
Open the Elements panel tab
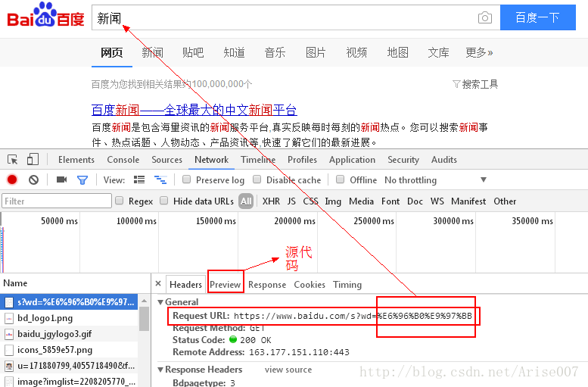(x=76, y=160)
